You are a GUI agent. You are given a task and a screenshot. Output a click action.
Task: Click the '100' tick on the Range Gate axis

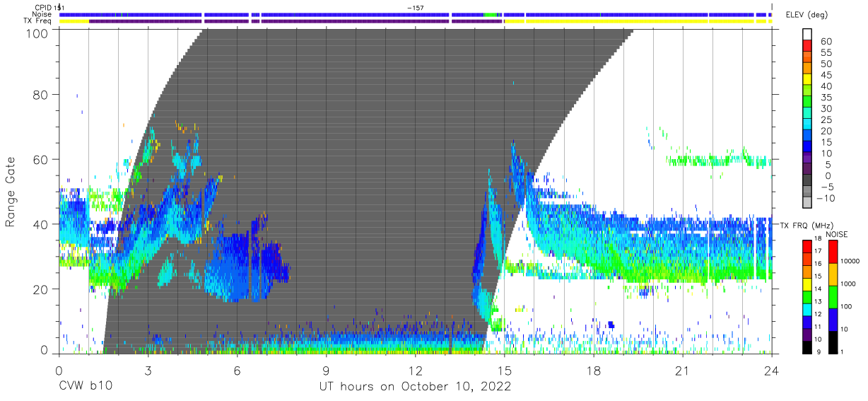pyautogui.click(x=38, y=33)
